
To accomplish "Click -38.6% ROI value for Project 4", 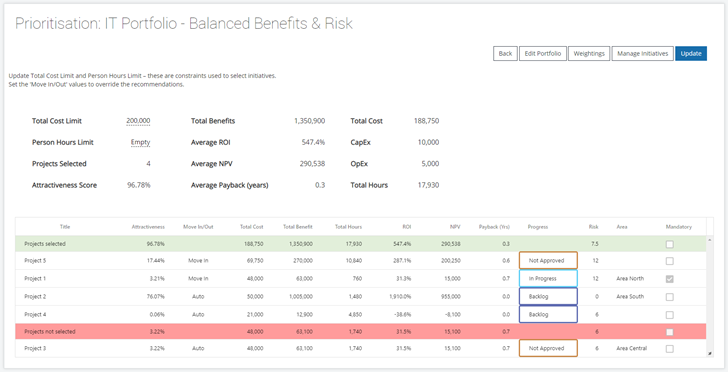I will [x=403, y=314].
